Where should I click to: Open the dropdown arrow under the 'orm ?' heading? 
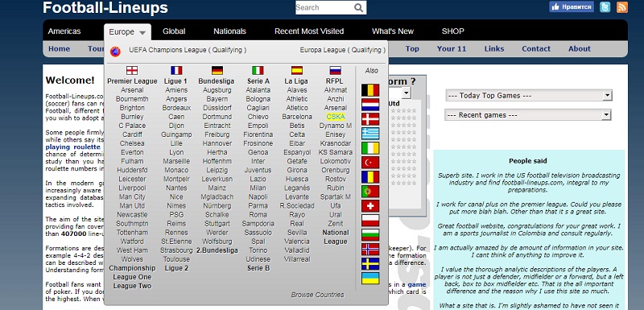(x=407, y=93)
